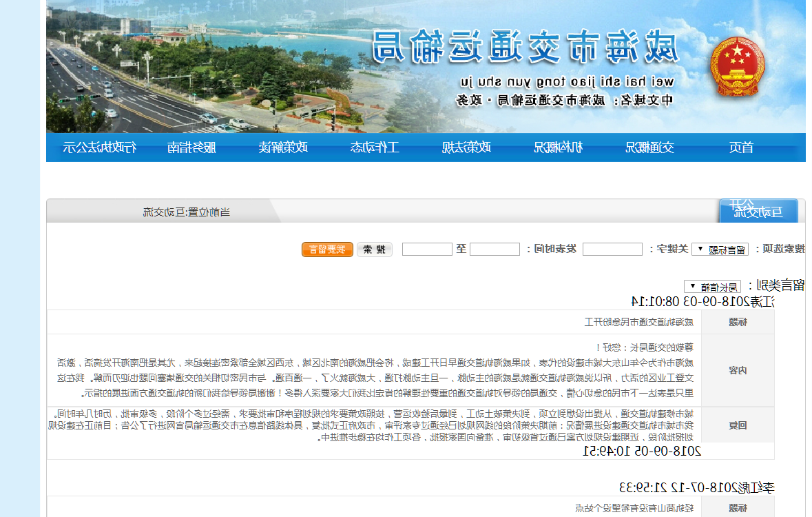Focus the 关键字 keyword input field
The image size is (812, 517).
[x=612, y=250]
